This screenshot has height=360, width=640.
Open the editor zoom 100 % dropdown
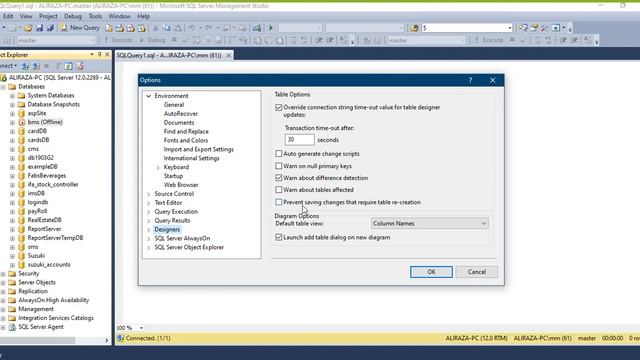tap(141, 328)
